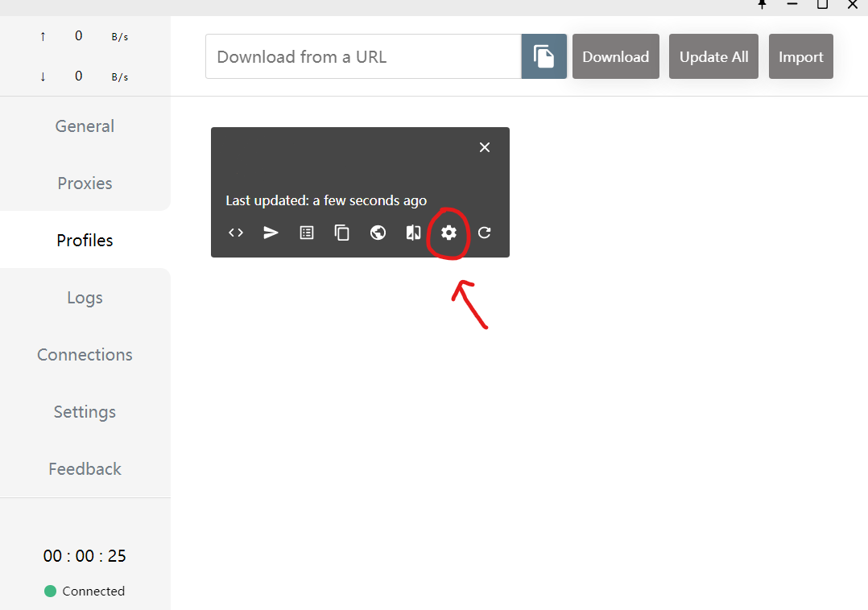Click the globe icon on the profile card
Image resolution: width=868 pixels, height=610 pixels.
pyautogui.click(x=378, y=233)
